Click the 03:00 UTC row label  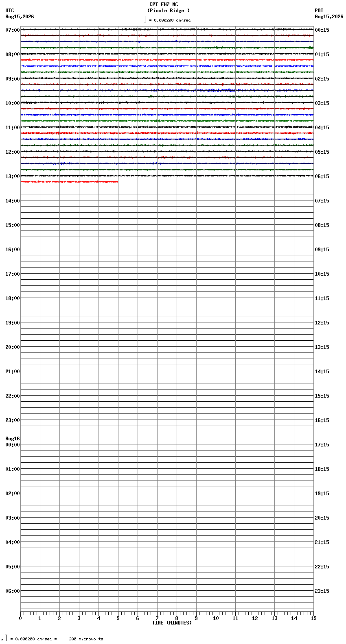[x=13, y=518]
